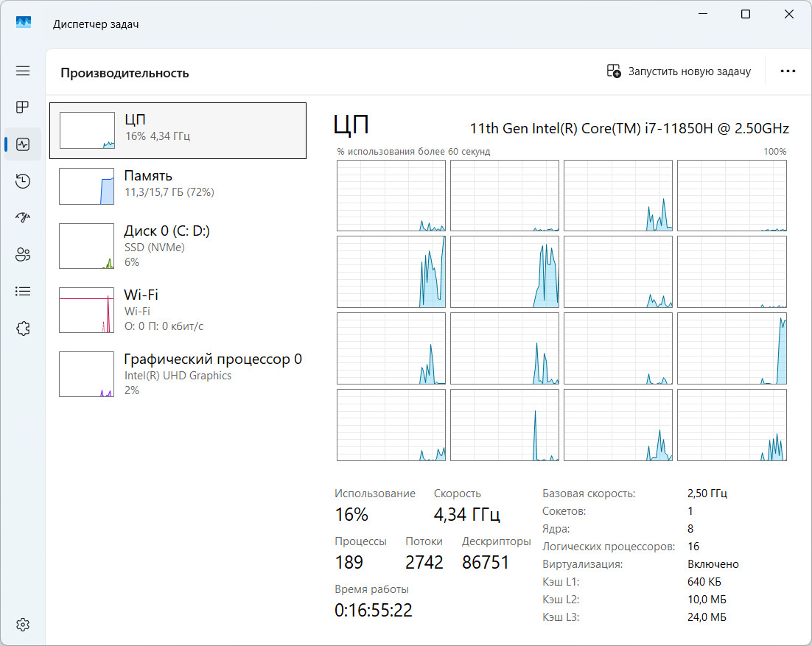The height and width of the screenshot is (646, 812).
Task: Click the 4,34 ГГц speed value below graphs
Action: [467, 515]
